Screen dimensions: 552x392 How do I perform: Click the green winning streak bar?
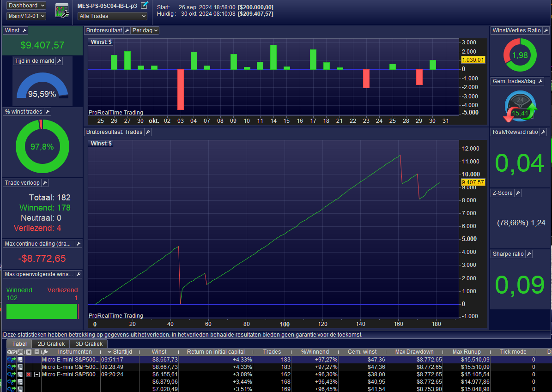pos(42,311)
